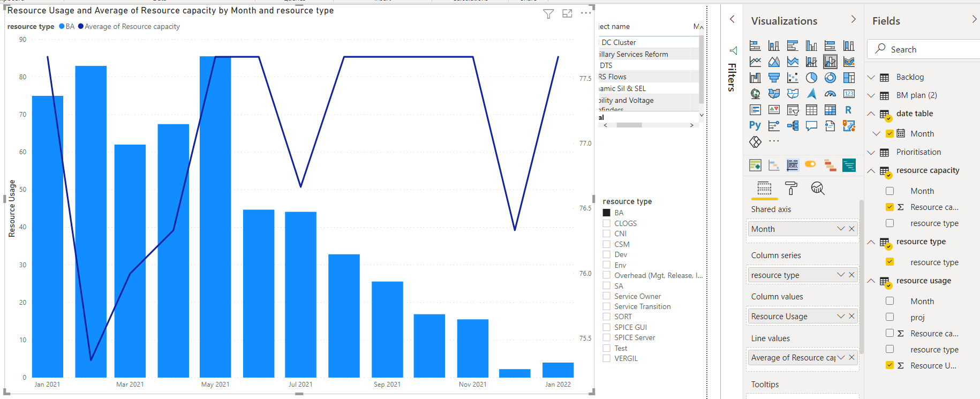Tick the SPICE GUI checkbox
The width and height of the screenshot is (980, 399).
(607, 327)
